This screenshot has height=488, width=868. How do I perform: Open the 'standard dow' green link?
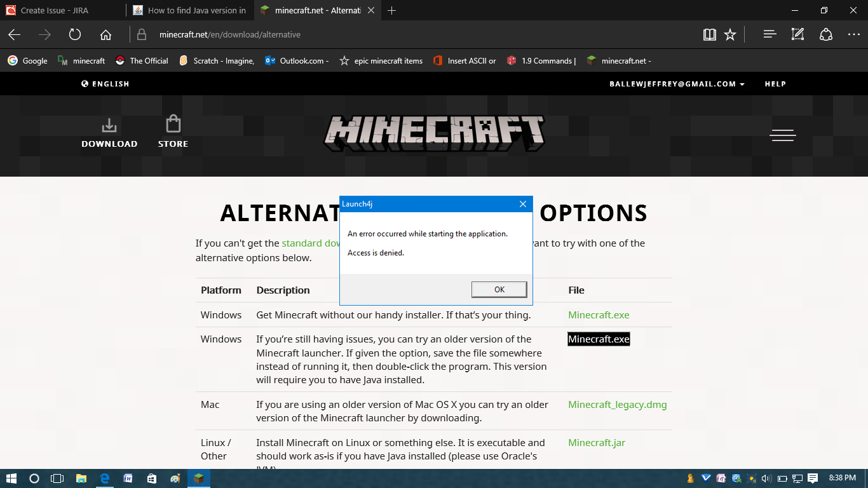(x=311, y=243)
